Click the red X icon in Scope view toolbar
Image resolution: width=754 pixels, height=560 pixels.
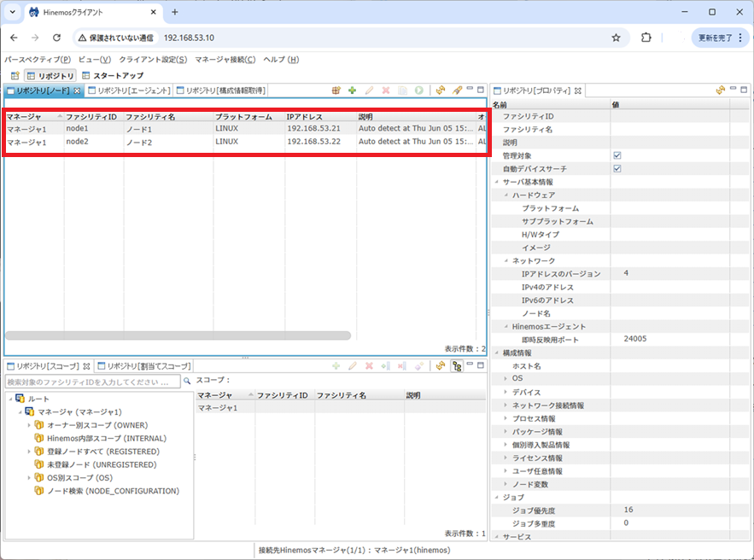369,366
